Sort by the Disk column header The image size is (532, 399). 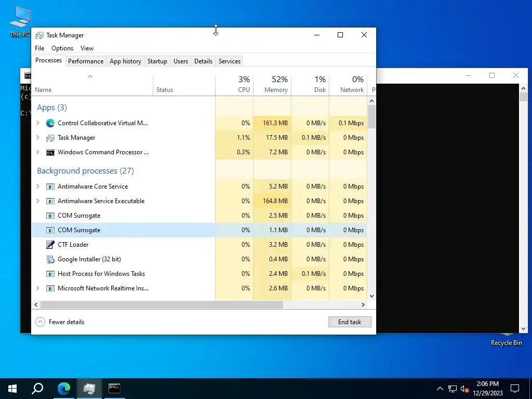tap(311, 85)
